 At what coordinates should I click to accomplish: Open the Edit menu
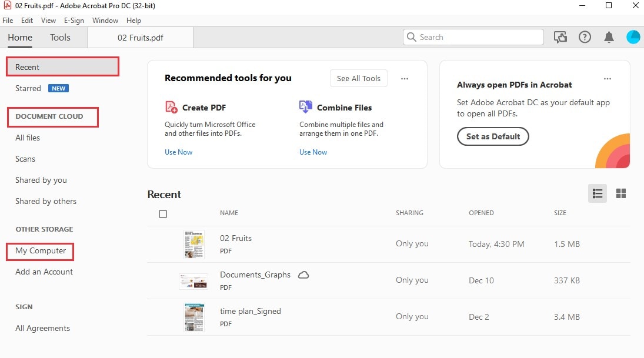pyautogui.click(x=27, y=21)
